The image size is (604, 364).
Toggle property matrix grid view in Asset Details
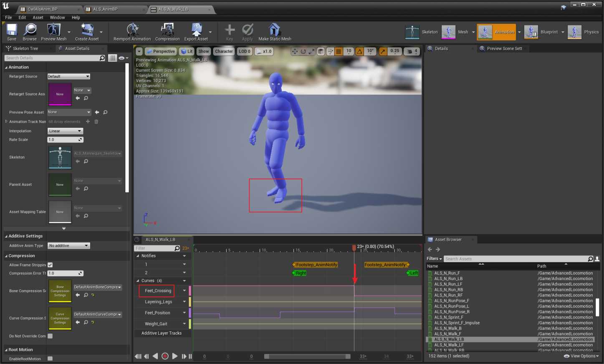point(112,58)
